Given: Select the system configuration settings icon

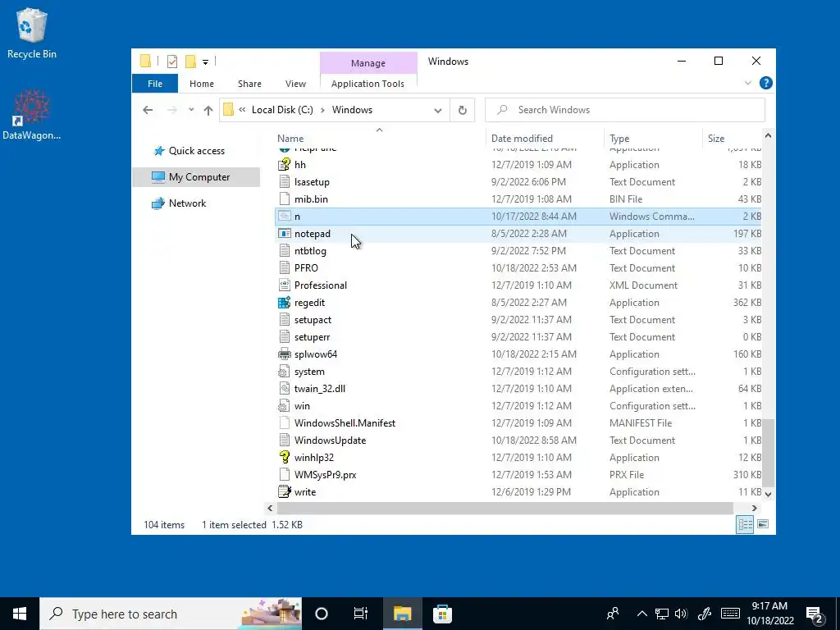Looking at the screenshot, I should tap(285, 372).
